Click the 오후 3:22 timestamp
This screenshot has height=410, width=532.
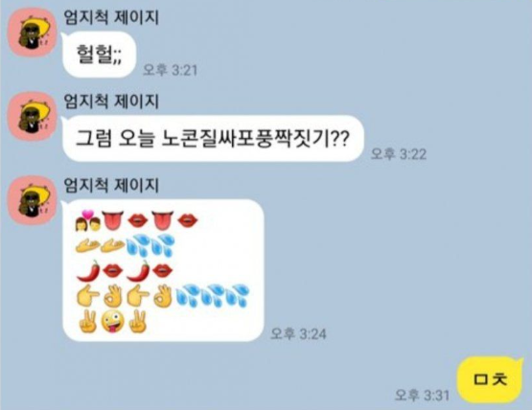[x=399, y=154]
